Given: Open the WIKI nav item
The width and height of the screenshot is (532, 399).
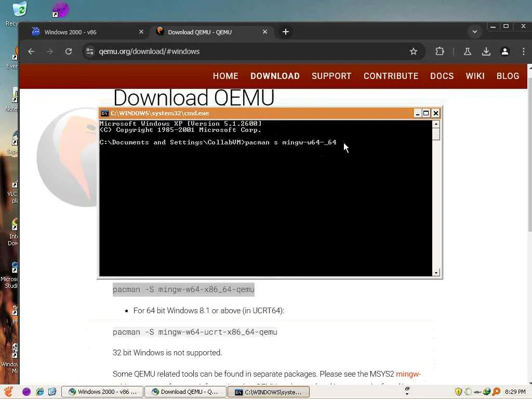Looking at the screenshot, I should [x=475, y=76].
